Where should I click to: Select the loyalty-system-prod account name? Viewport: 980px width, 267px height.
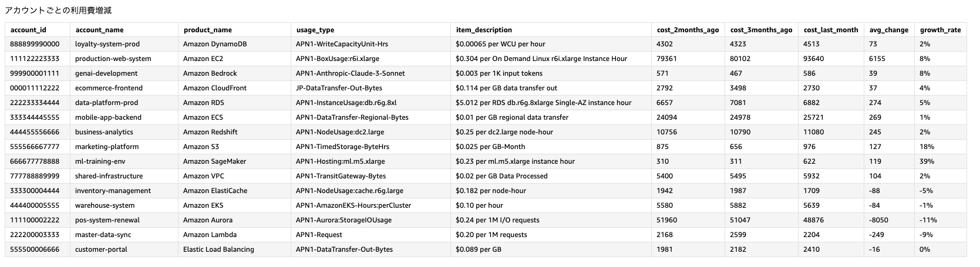click(x=107, y=44)
